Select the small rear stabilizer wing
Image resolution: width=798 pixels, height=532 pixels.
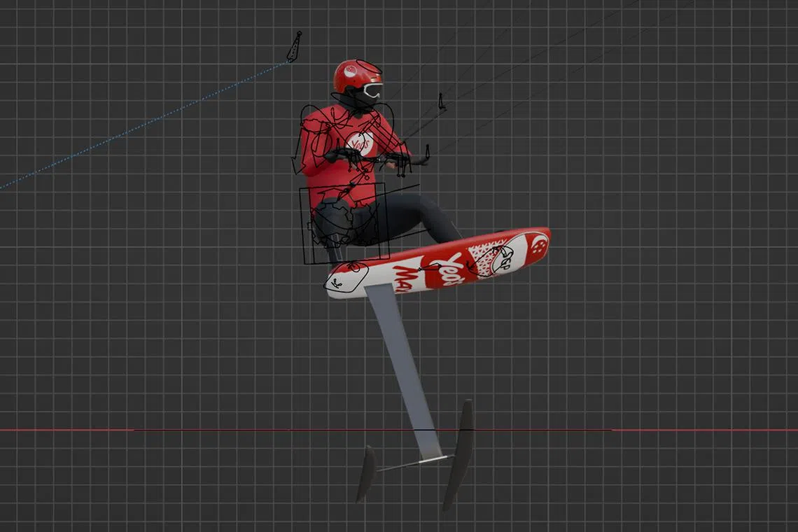click(365, 474)
